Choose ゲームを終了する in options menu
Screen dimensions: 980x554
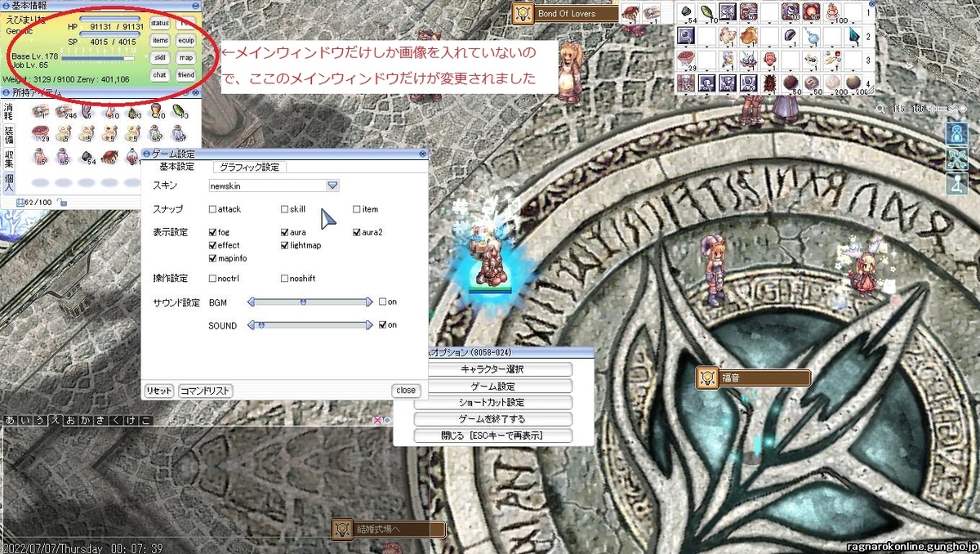[492, 418]
